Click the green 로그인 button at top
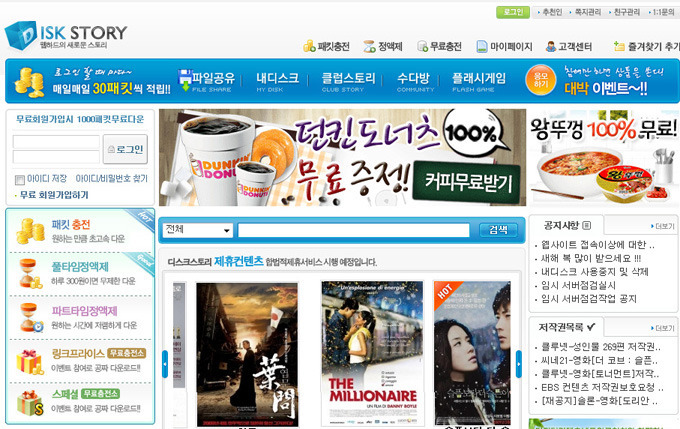Image resolution: width=680 pixels, height=429 pixels. [513, 12]
